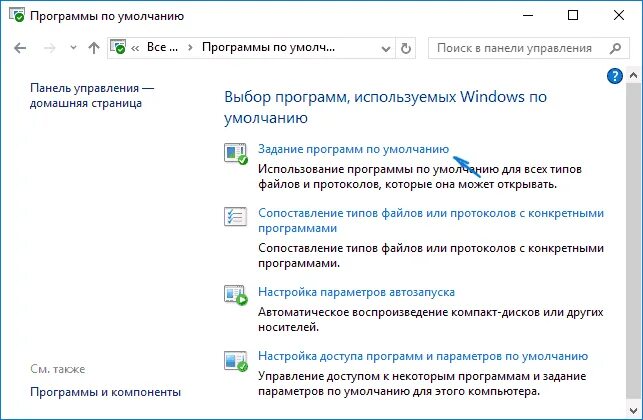Refresh the page with the refresh icon
Image resolution: width=643 pixels, height=420 pixels.
[x=406, y=48]
